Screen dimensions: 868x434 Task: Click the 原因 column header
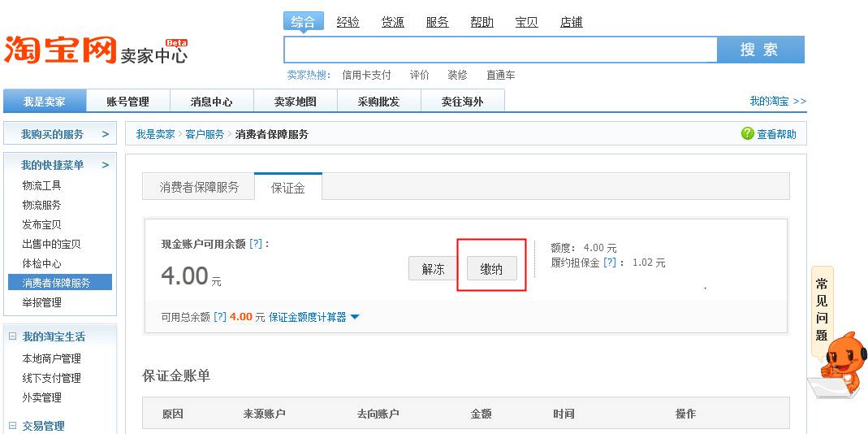[x=172, y=414]
